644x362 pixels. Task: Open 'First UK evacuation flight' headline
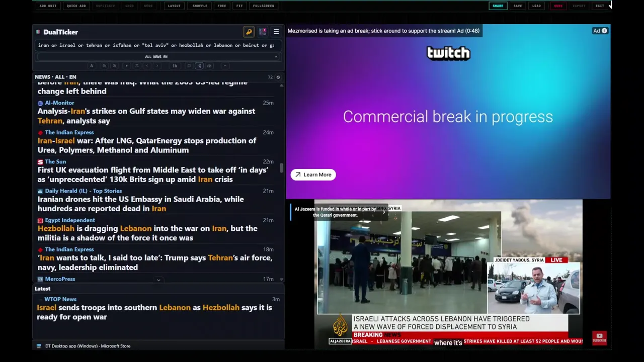(152, 174)
